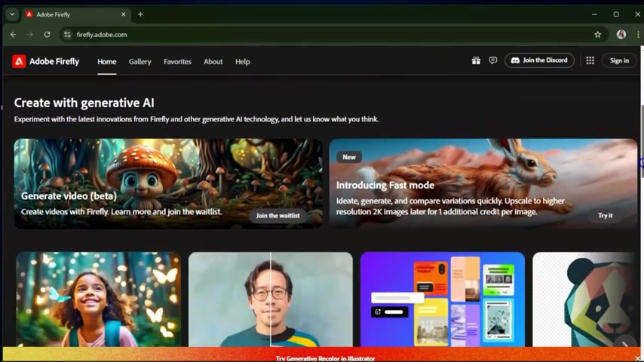Select the Adobe Firefly browser tab

click(x=76, y=14)
